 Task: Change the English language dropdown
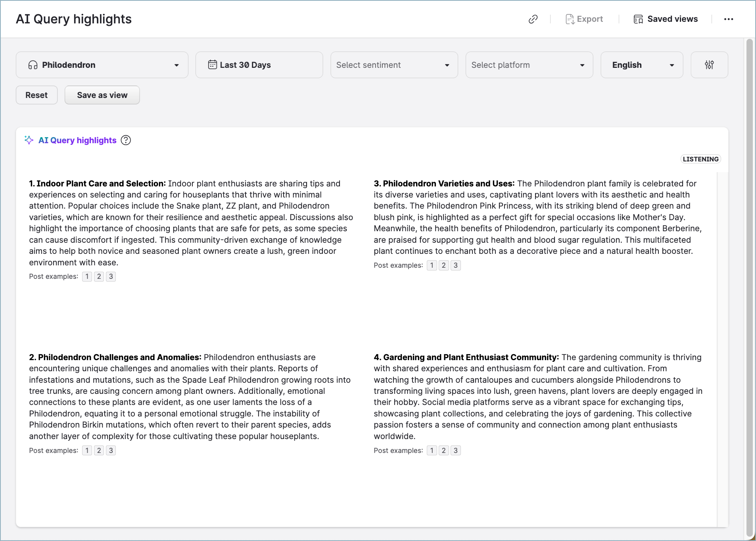[x=641, y=65]
